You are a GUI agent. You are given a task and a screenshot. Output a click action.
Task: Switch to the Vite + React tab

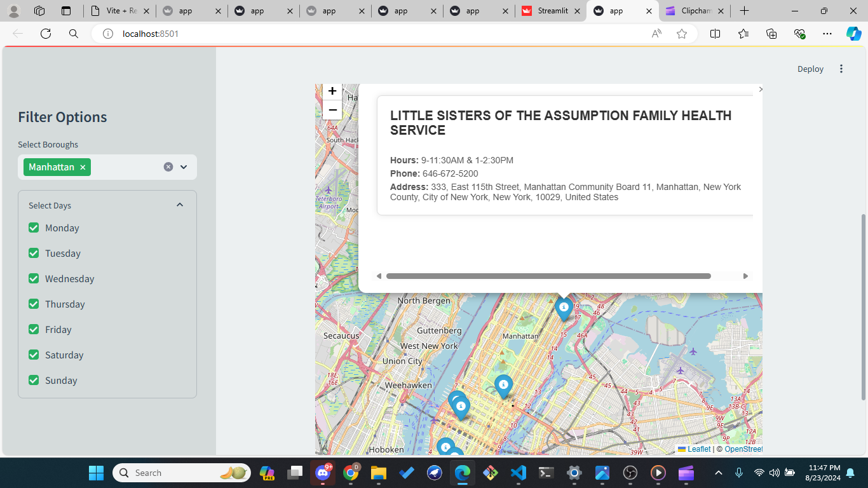click(120, 11)
